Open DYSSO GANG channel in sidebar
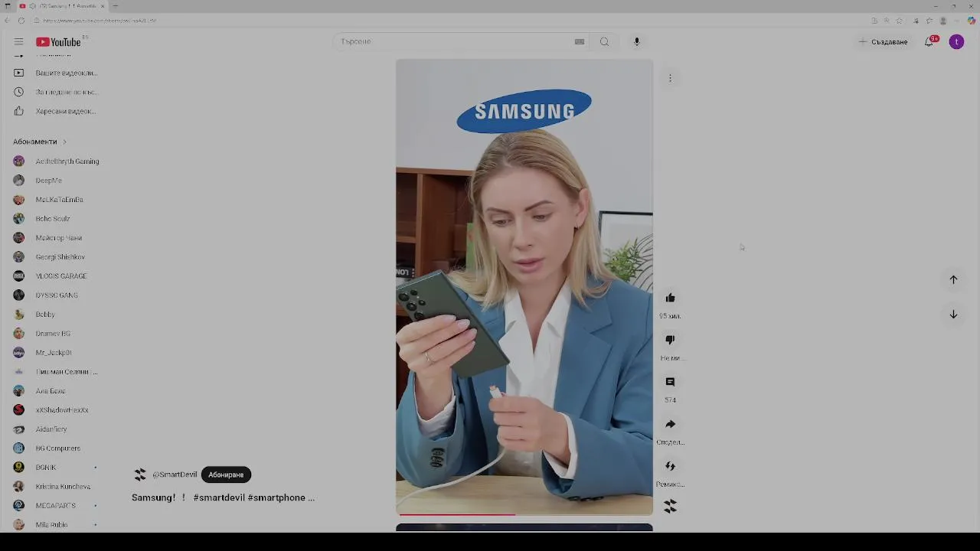Screen dimensions: 980x551 pyautogui.click(x=57, y=295)
